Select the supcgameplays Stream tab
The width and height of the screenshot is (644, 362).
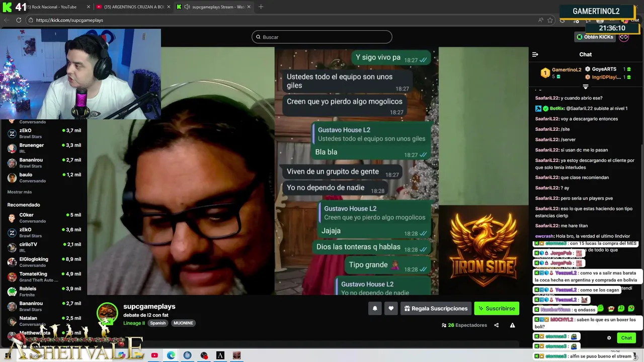pyautogui.click(x=214, y=7)
